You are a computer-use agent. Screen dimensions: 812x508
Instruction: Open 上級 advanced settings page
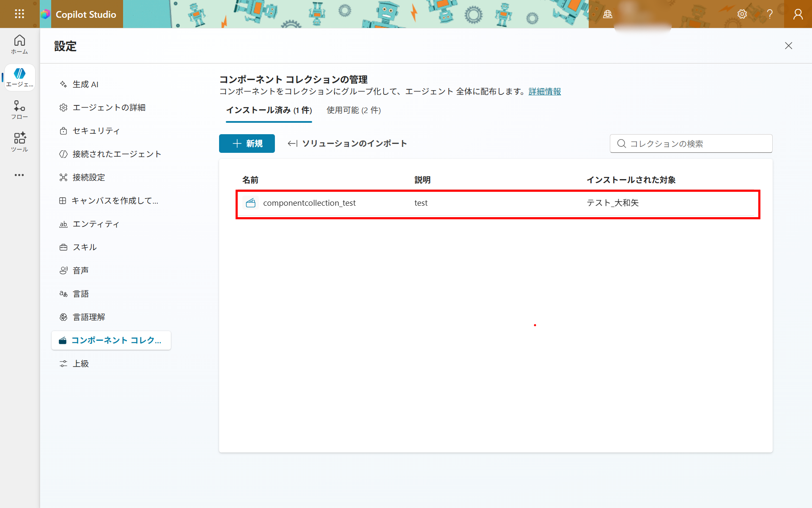coord(111,364)
